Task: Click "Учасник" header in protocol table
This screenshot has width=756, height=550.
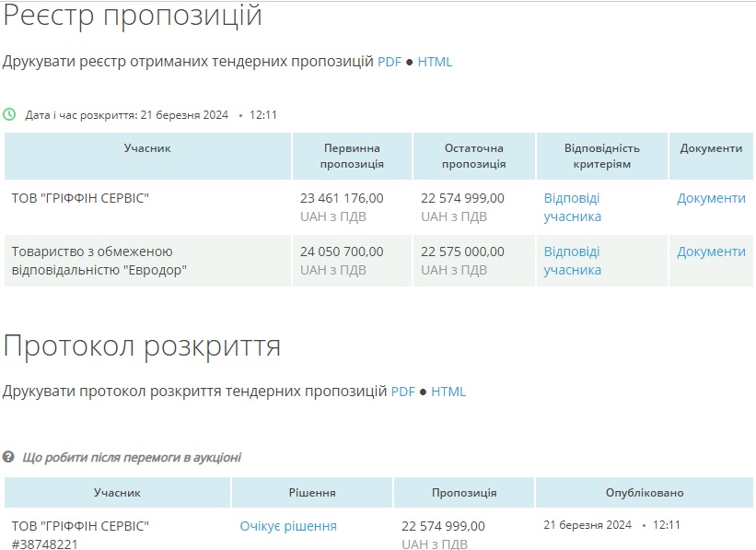Action: pyautogui.click(x=117, y=493)
